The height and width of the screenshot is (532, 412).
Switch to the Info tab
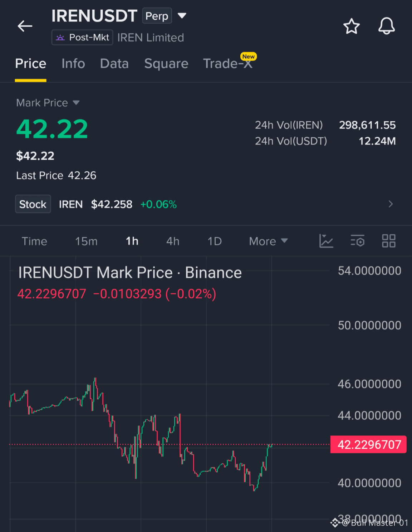(73, 64)
